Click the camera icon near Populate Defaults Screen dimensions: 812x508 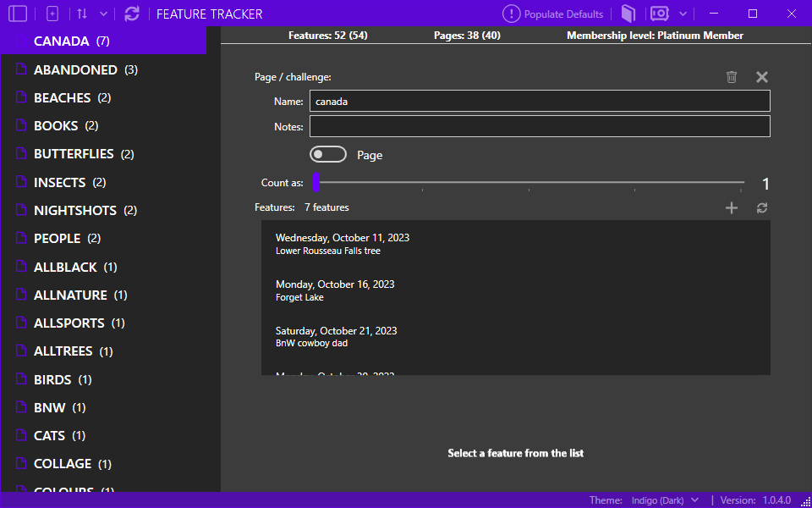661,13
